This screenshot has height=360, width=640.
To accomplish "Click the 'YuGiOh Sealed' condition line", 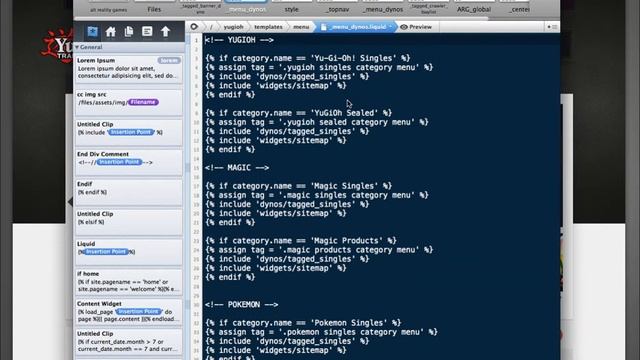I will [298, 113].
